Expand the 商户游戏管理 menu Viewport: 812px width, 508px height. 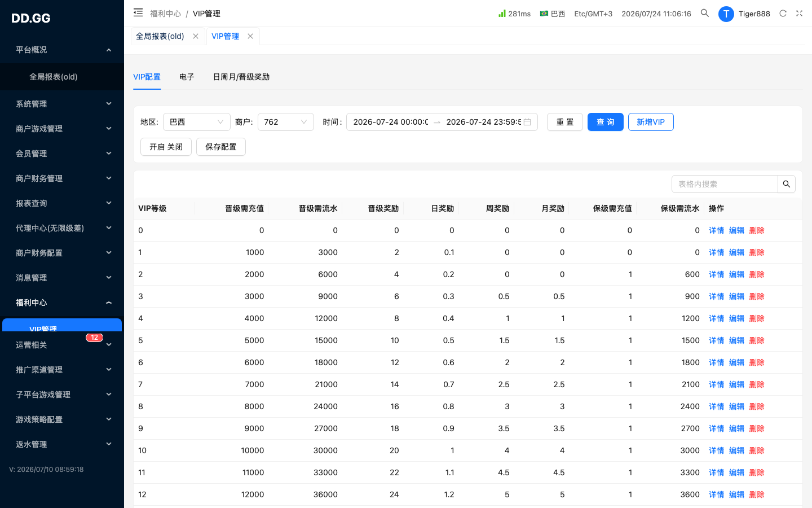(x=62, y=129)
